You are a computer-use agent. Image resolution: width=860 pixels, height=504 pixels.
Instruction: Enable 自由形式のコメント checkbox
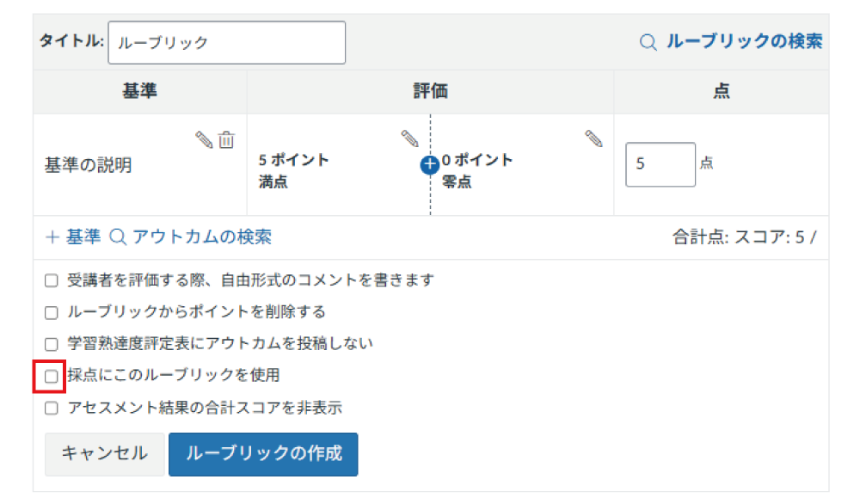52,280
